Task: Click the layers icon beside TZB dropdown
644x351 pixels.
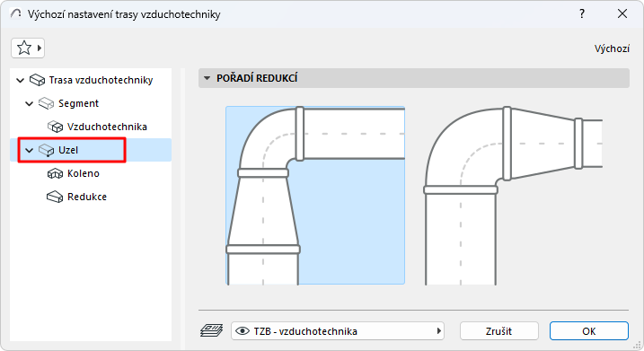Action: (x=211, y=330)
